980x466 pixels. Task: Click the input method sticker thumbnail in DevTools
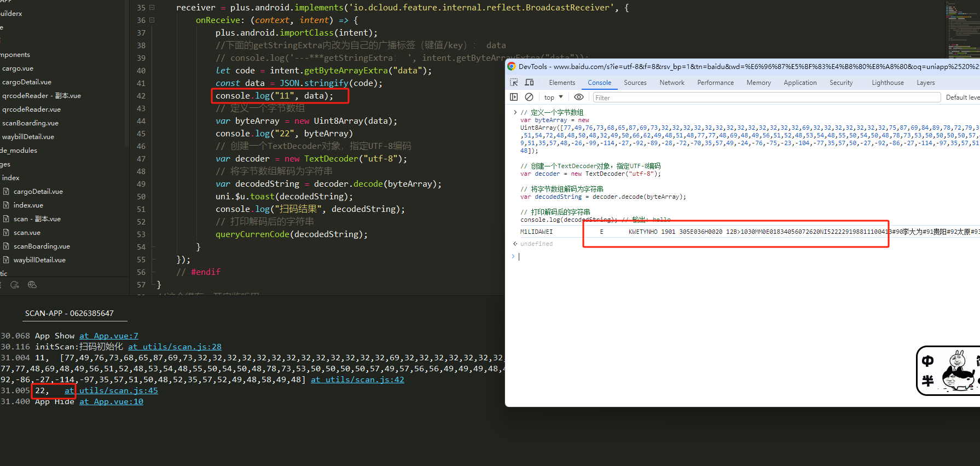pyautogui.click(x=948, y=371)
